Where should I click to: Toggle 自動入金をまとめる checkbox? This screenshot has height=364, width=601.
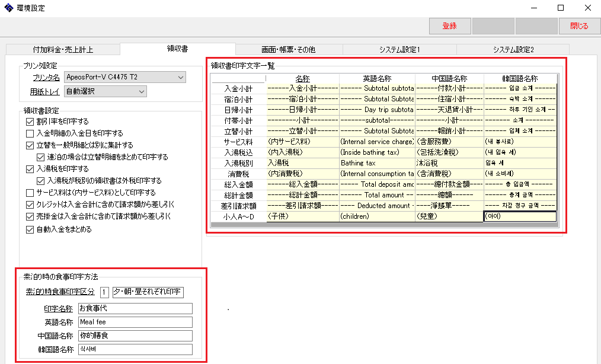tap(30, 229)
